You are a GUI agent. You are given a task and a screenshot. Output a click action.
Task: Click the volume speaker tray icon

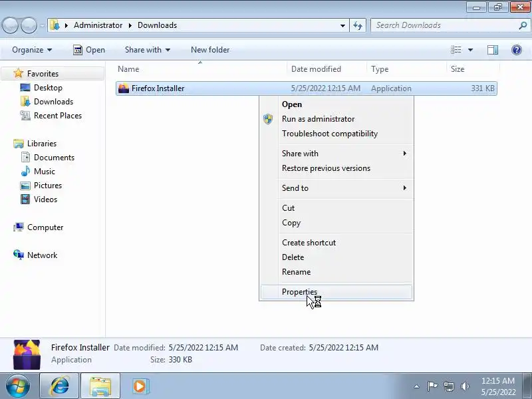(x=465, y=386)
